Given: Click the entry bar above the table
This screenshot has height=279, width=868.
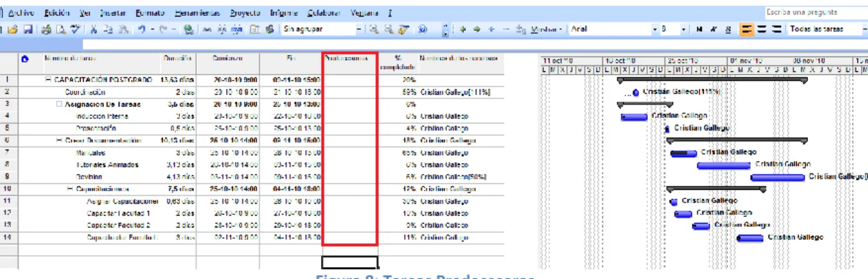Looking at the screenshot, I should pyautogui.click(x=475, y=44).
